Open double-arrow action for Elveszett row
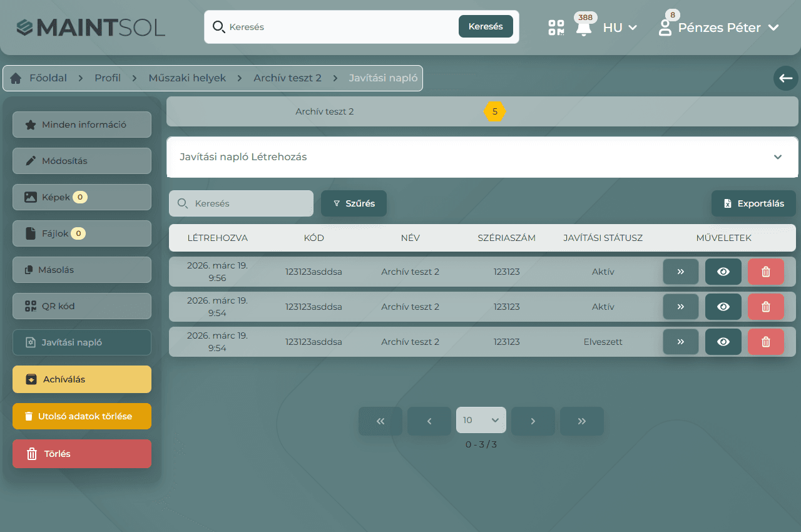This screenshot has width=801, height=532. click(680, 342)
